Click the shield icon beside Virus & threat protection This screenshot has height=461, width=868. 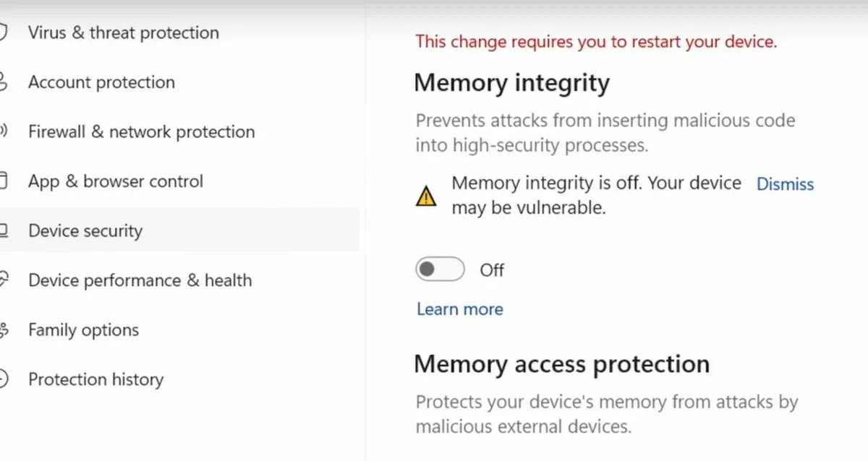[3, 33]
